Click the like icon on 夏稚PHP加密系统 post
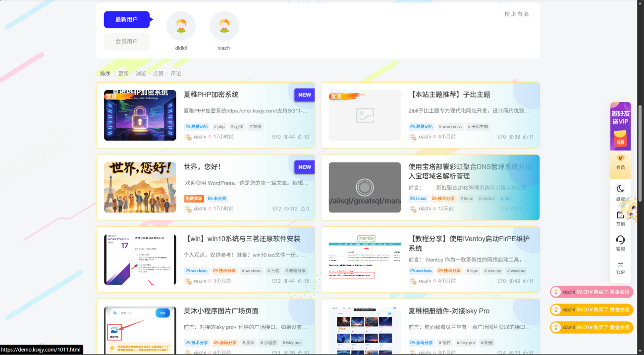This screenshot has width=644, height=355. point(301,137)
